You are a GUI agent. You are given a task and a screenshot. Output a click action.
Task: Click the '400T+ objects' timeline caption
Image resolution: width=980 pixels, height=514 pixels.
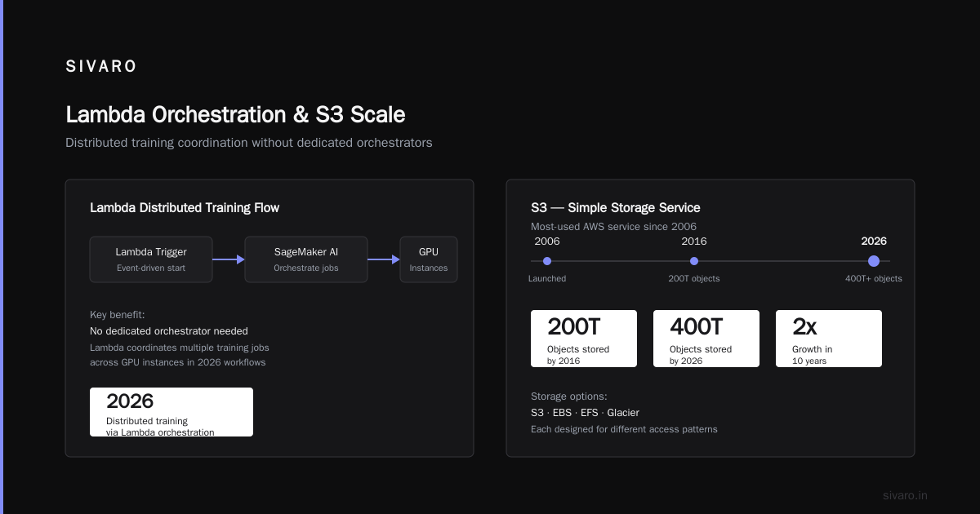coord(874,279)
